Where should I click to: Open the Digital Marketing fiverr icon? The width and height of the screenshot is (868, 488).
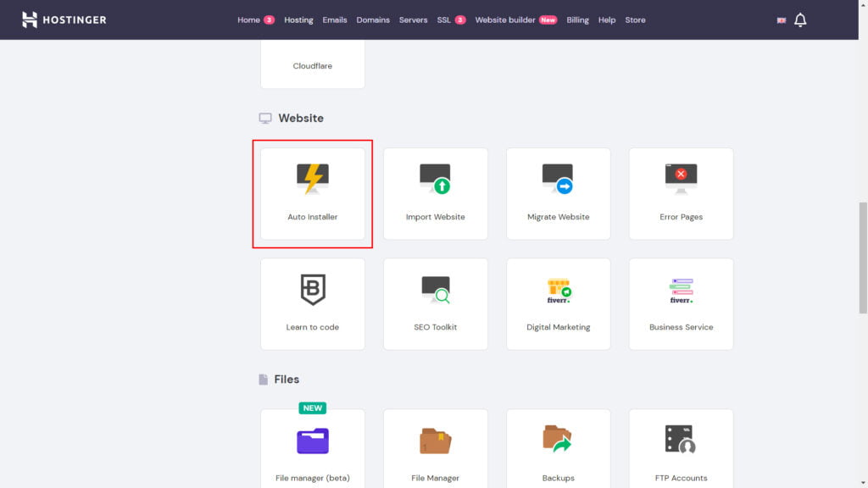559,291
